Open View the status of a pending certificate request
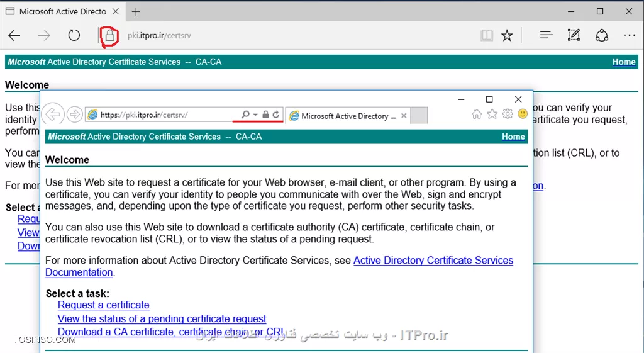 pos(162,318)
